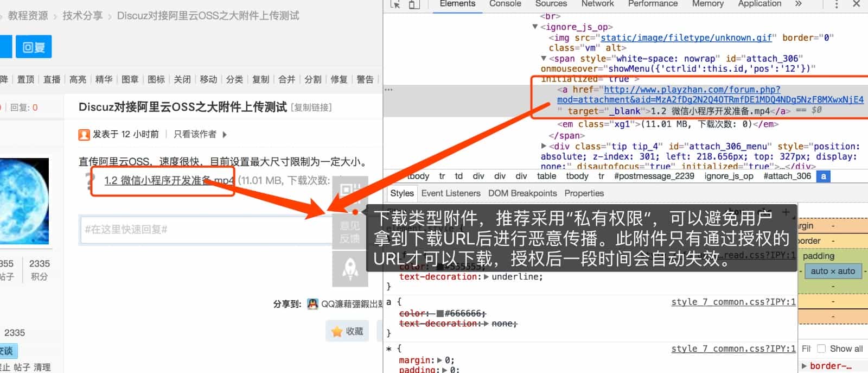Select the Styles sub-tab
Screen dimensions: 868x373
tap(402, 193)
